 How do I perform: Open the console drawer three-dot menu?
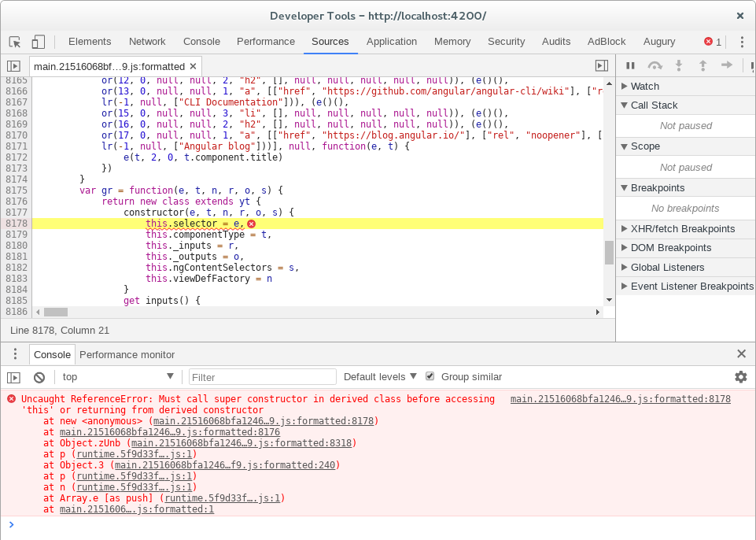pos(15,354)
